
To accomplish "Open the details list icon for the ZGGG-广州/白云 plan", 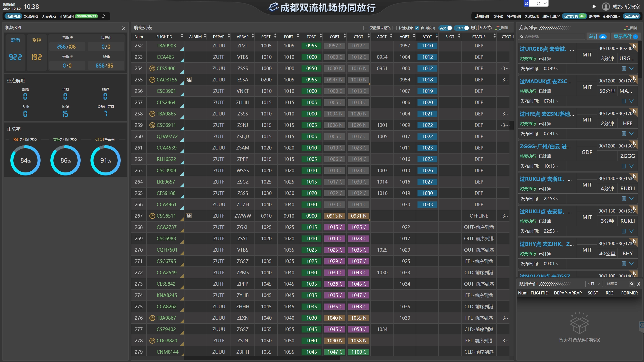I will [624, 166].
